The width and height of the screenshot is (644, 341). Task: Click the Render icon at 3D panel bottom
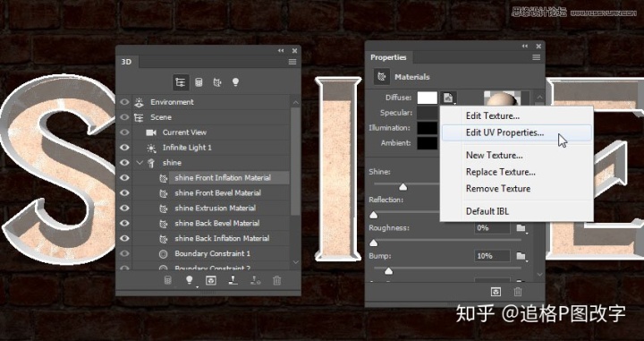[x=211, y=281]
